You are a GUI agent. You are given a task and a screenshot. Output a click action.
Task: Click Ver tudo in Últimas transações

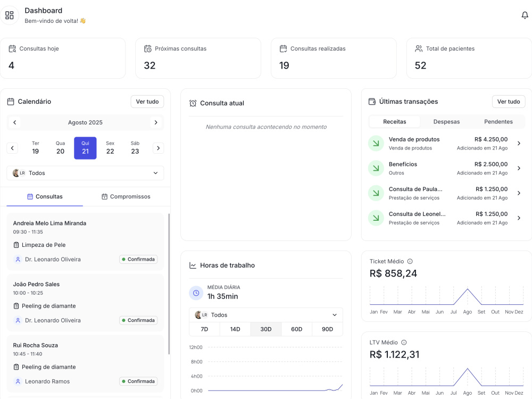coord(509,102)
